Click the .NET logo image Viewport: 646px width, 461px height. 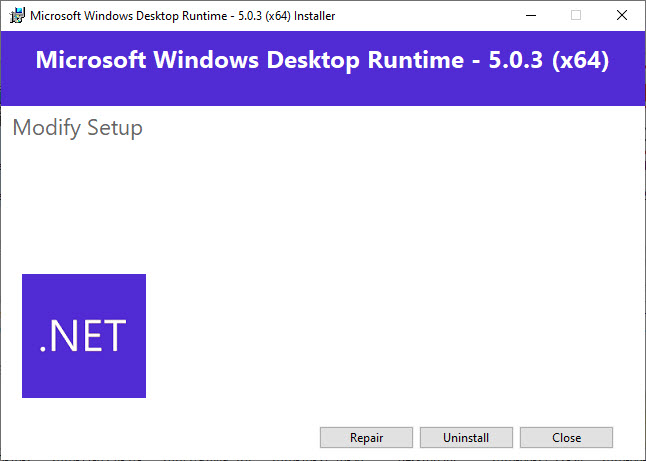[84, 336]
